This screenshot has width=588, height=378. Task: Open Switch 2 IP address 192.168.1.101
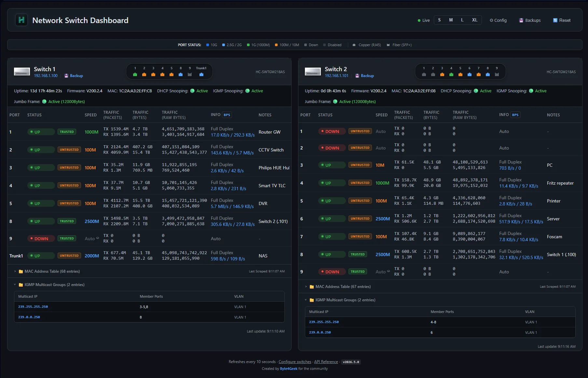click(x=336, y=76)
